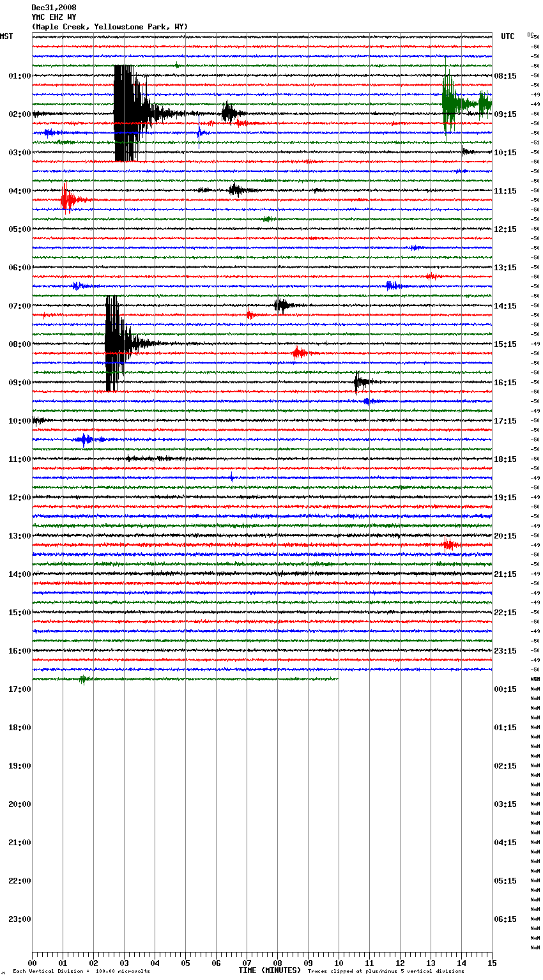Click the 23:15 UTC time label
The width and height of the screenshot is (543, 980).
tap(505, 651)
